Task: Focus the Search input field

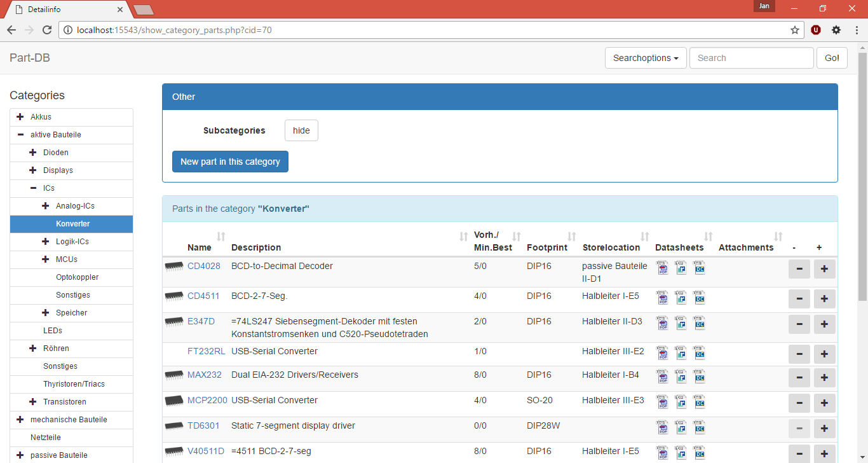Action: [751, 58]
